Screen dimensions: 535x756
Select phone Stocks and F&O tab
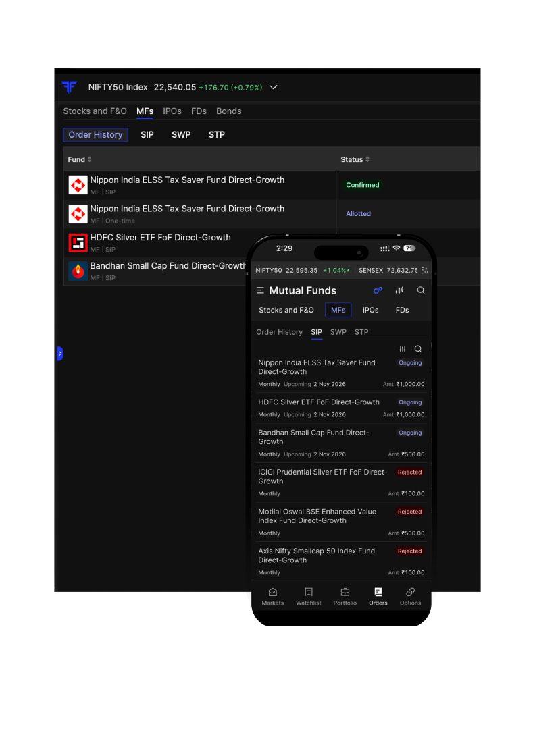point(286,310)
